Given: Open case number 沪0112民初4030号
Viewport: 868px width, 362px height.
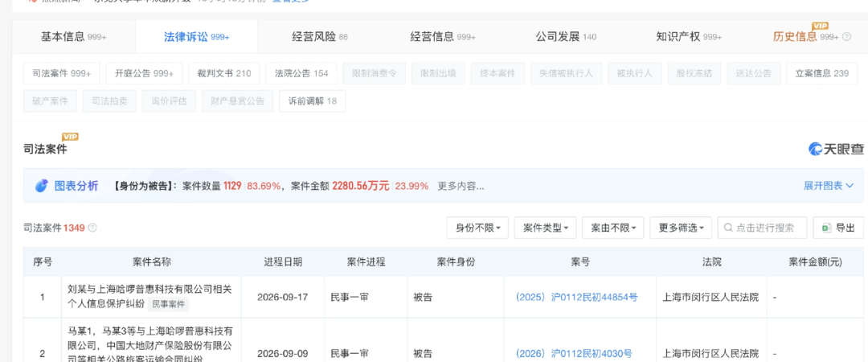Looking at the screenshot, I should click(574, 353).
